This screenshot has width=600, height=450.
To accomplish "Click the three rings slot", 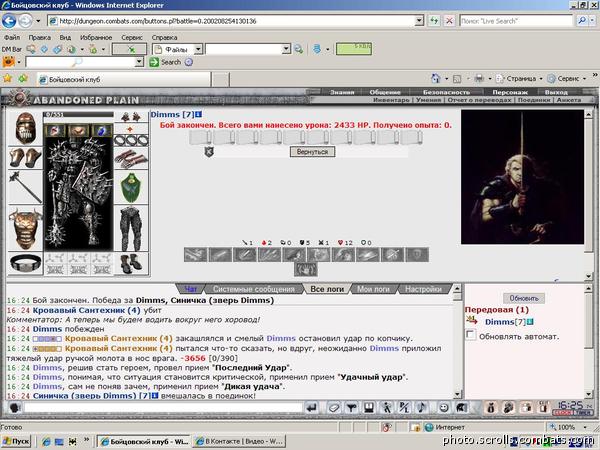I will click(x=131, y=140).
